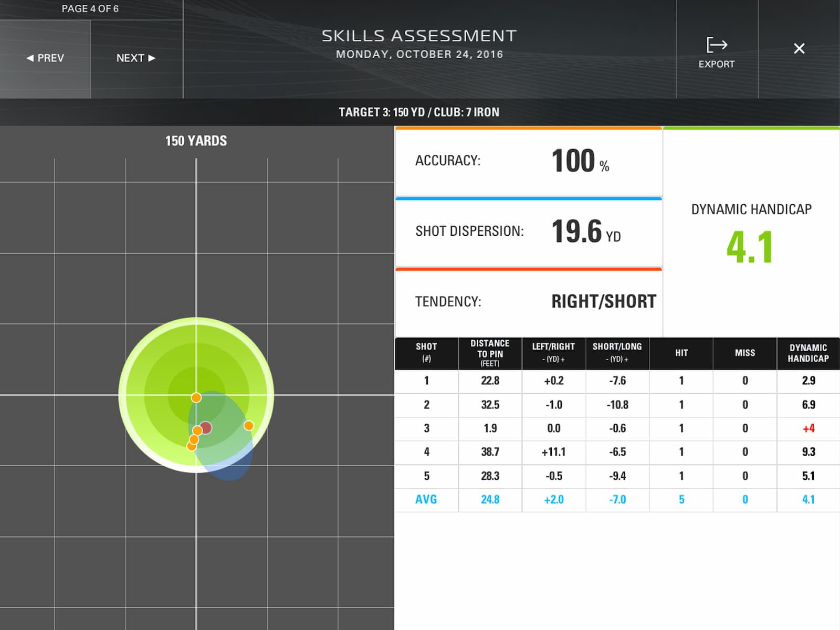Sort by the Distance To Pin column header
Screen dimensions: 840x630
click(x=490, y=353)
